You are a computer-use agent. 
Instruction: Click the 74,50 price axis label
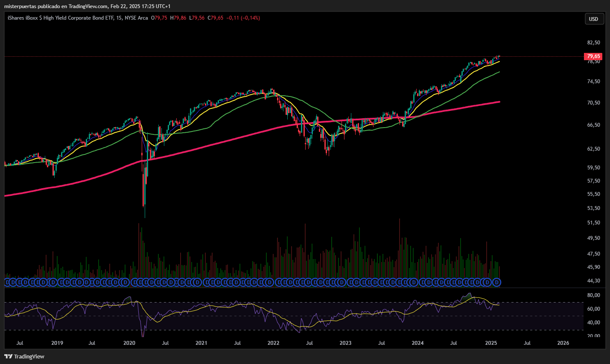click(x=594, y=82)
